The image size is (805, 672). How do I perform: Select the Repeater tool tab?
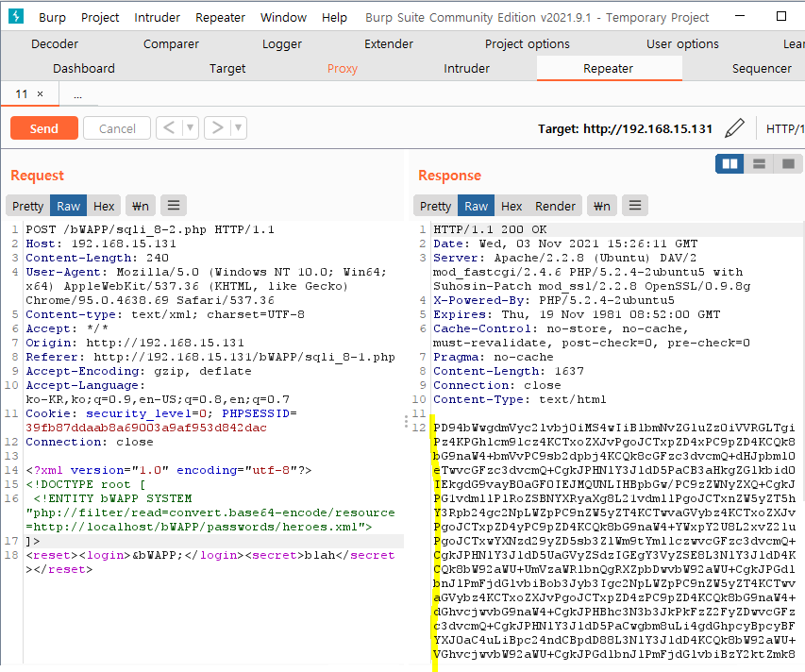pyautogui.click(x=609, y=68)
